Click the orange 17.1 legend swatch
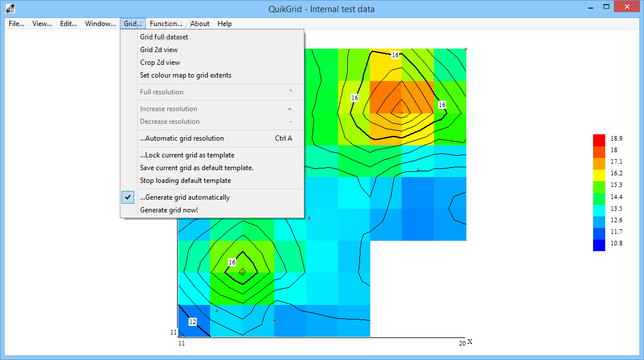The width and height of the screenshot is (644, 360). click(x=599, y=164)
